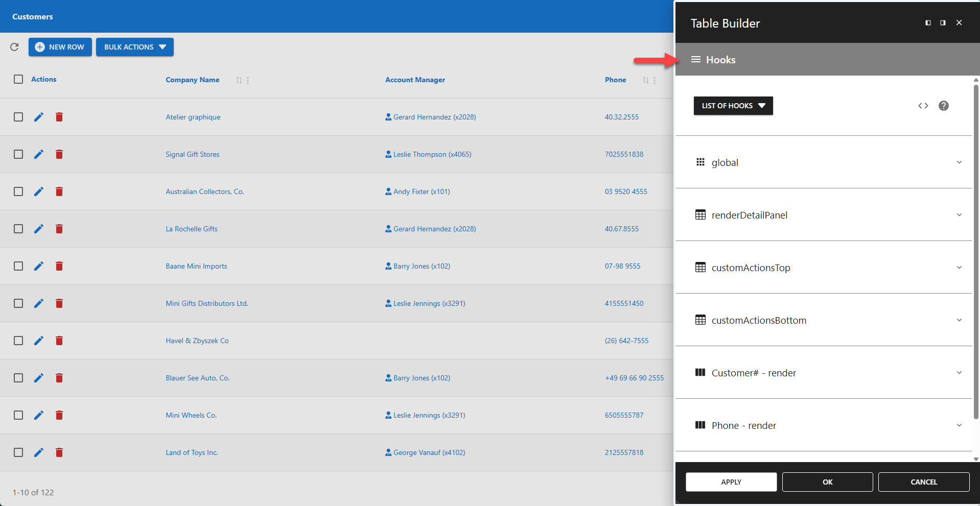Expand the global hook section
The height and width of the screenshot is (506, 980).
coord(959,162)
